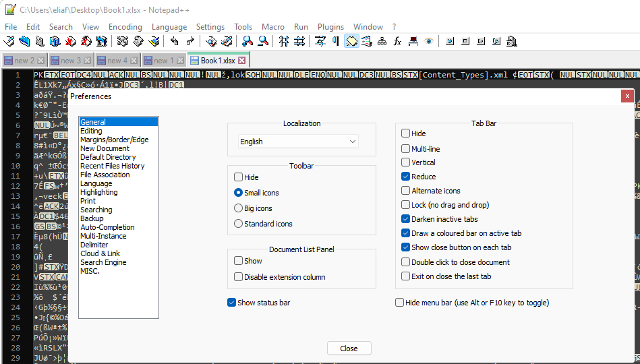Click the Close document toolbar icon
Viewport: 640px width, 364px height.
pos(71,41)
